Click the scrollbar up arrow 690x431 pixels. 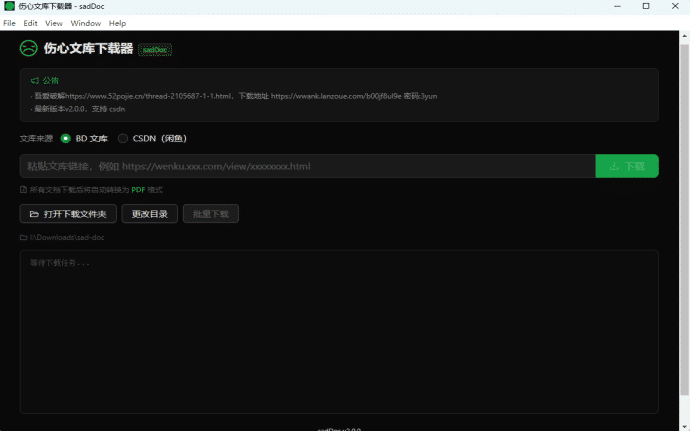(x=684, y=36)
